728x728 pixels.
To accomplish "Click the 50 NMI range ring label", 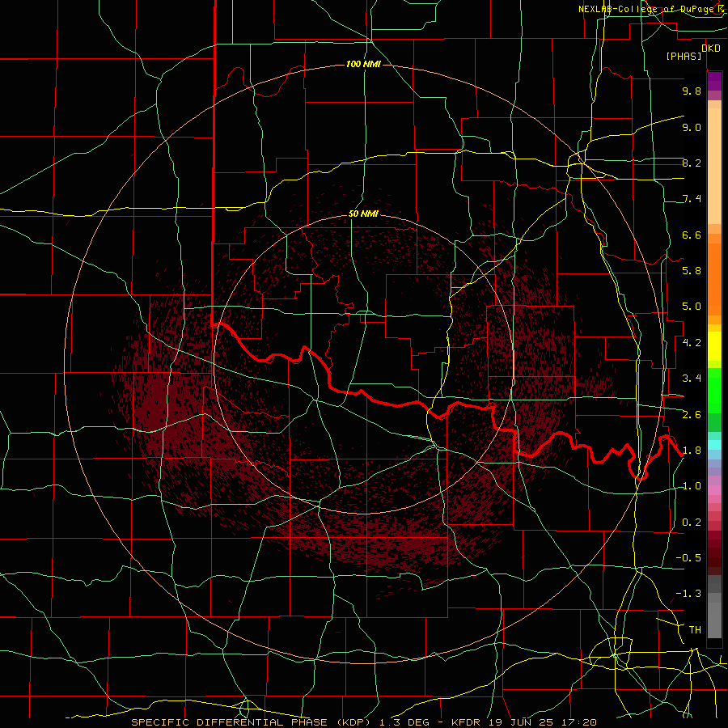I will [x=363, y=214].
